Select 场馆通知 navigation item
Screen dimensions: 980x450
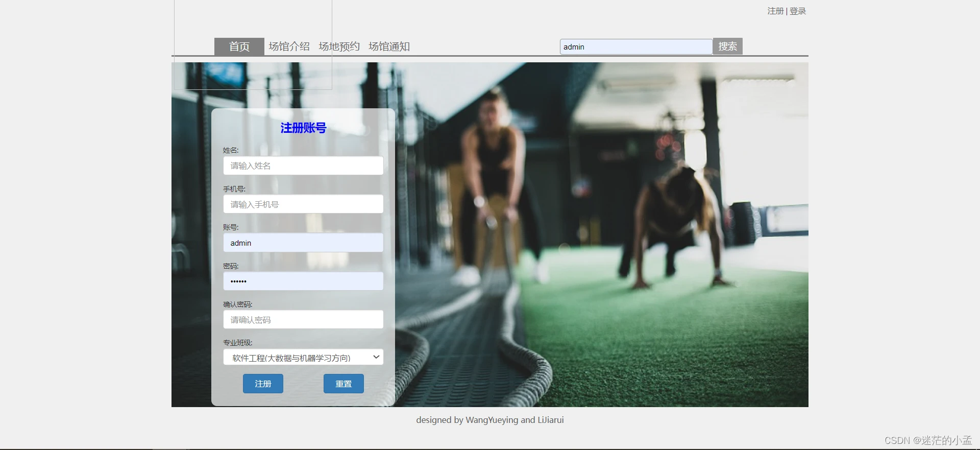coord(389,46)
